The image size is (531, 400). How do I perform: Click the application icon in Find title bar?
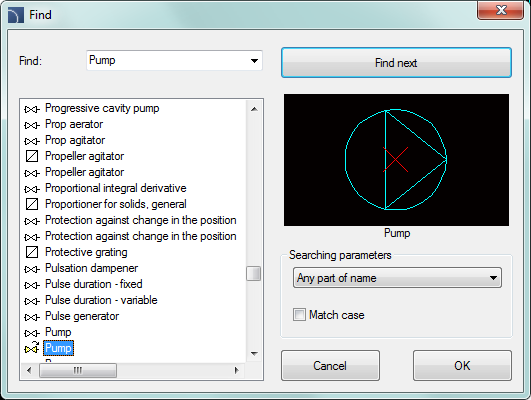pyautogui.click(x=16, y=15)
